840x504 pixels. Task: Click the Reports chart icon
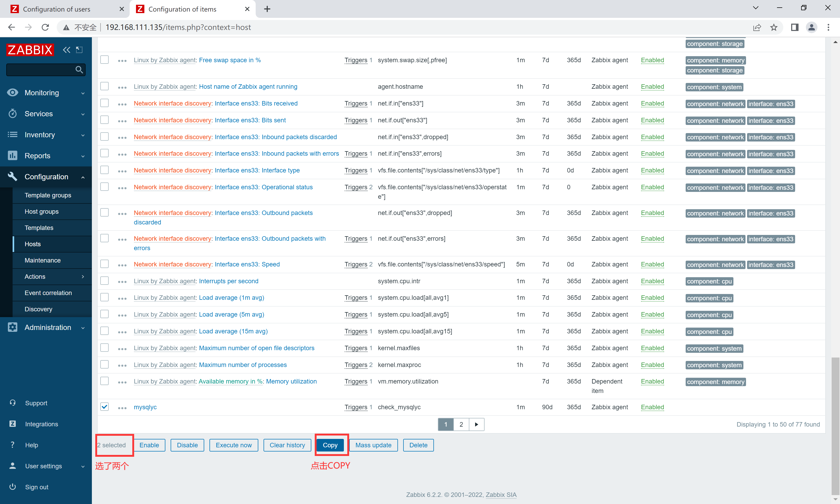tap(13, 156)
